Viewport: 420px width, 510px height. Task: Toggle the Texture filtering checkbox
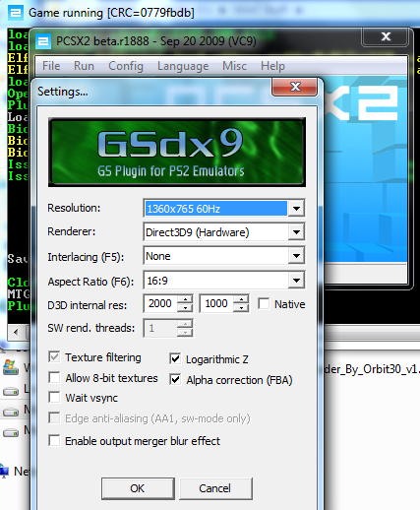54,357
